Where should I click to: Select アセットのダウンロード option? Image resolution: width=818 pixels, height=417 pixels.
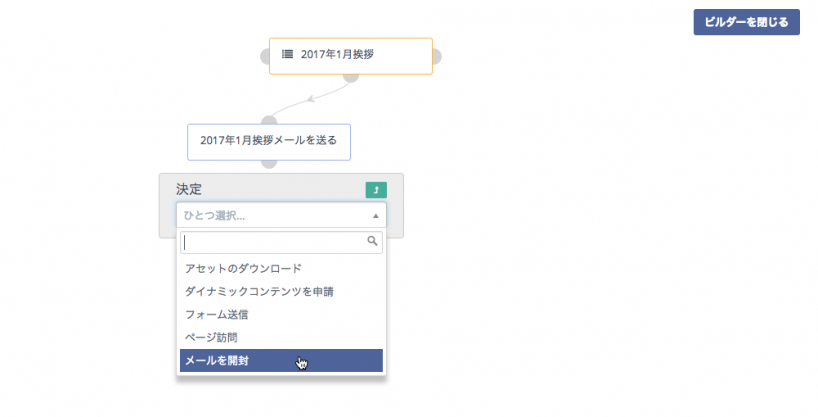243,268
